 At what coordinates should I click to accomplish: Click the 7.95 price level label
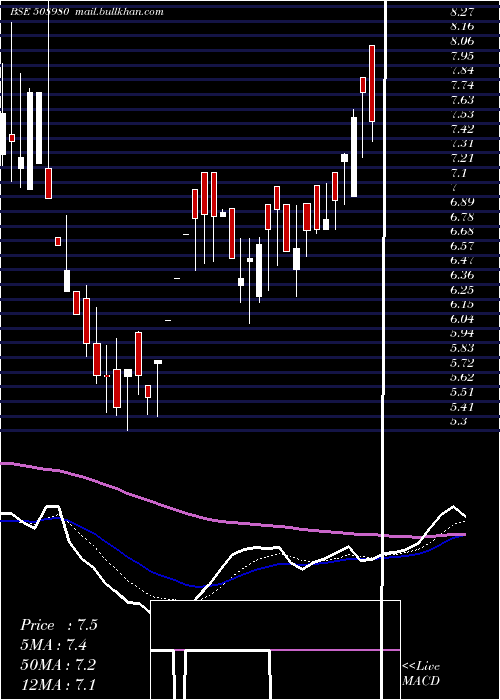click(x=462, y=56)
